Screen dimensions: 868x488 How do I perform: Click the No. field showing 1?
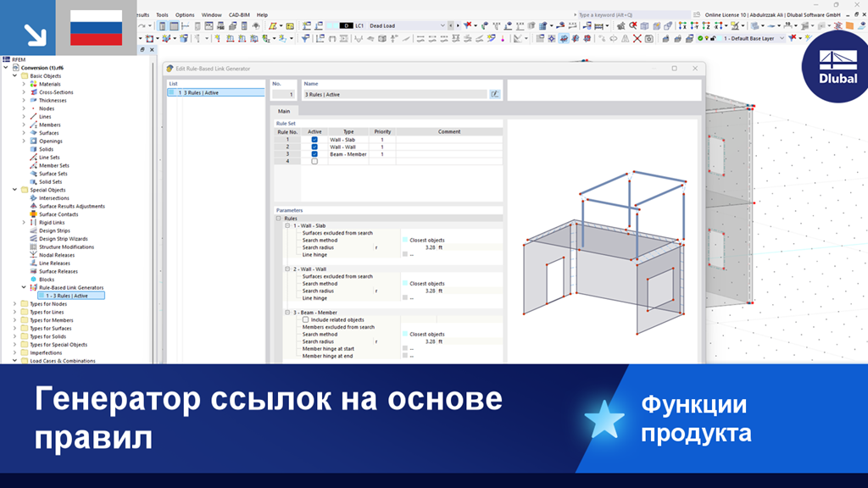tap(283, 95)
